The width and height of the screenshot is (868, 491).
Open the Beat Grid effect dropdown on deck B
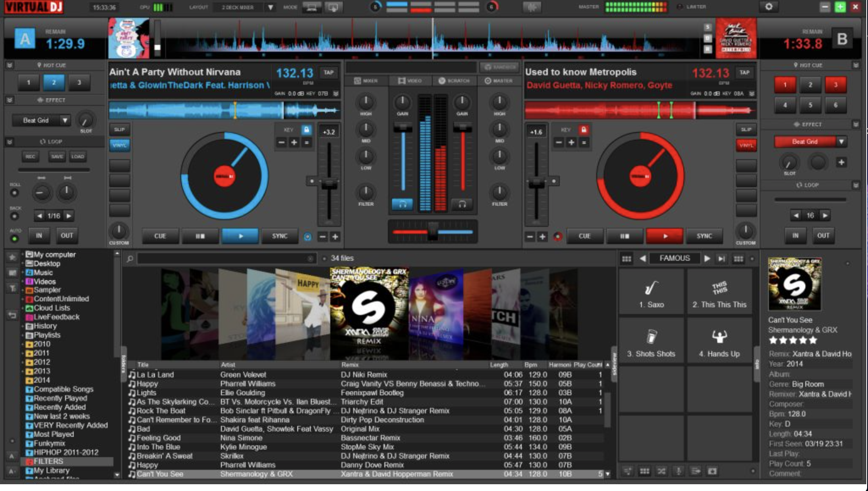tap(841, 141)
